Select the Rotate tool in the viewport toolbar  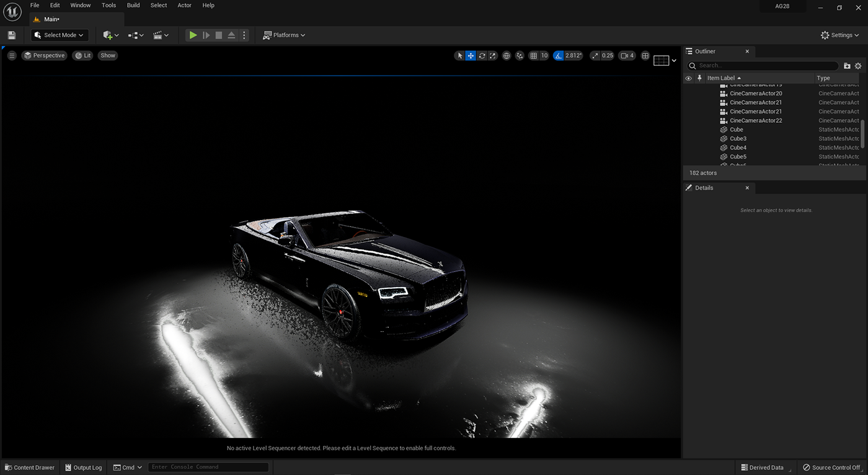coord(482,55)
